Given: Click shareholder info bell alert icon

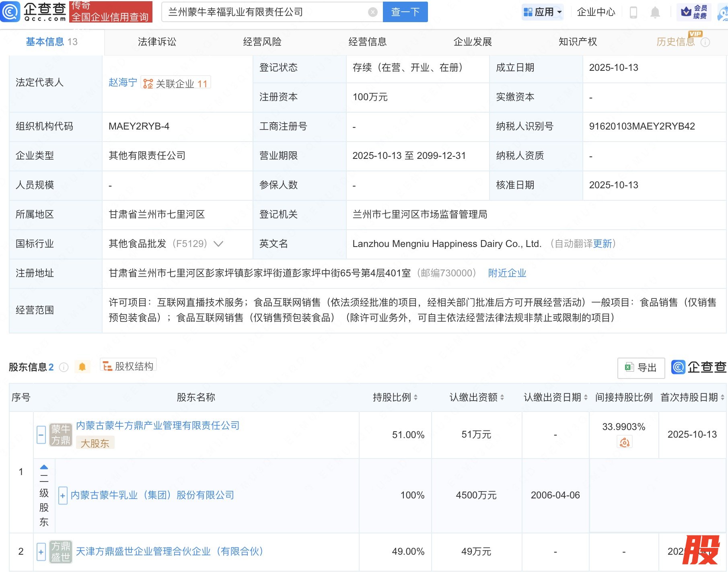Looking at the screenshot, I should pyautogui.click(x=82, y=367).
